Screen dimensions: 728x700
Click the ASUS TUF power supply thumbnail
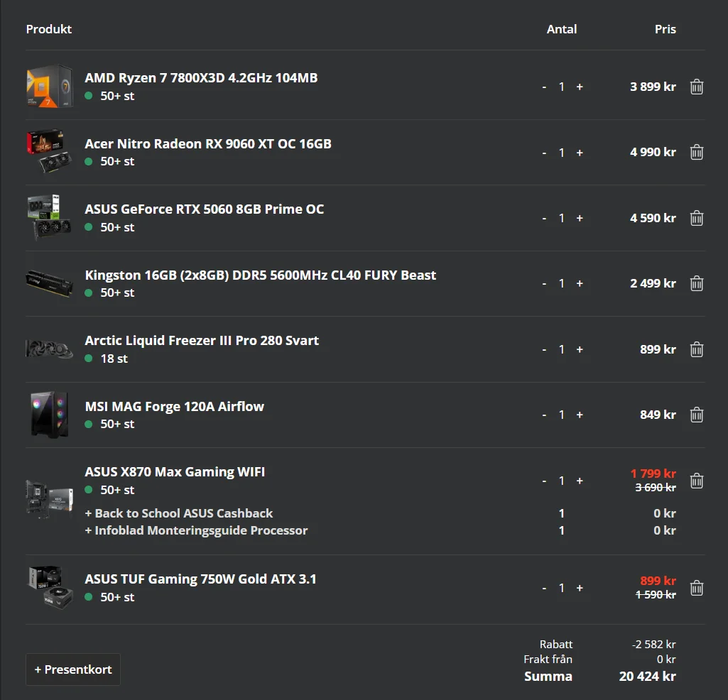point(50,587)
